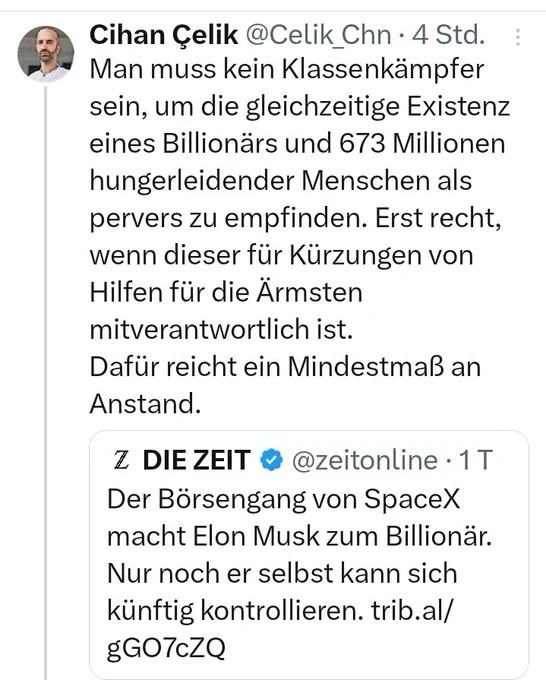Open the @Celik_Chn handle

click(319, 35)
